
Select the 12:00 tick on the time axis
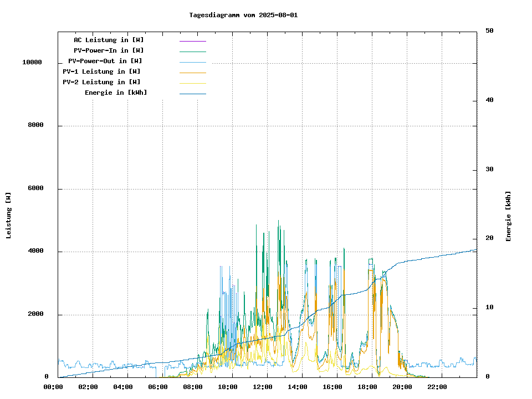(x=262, y=387)
